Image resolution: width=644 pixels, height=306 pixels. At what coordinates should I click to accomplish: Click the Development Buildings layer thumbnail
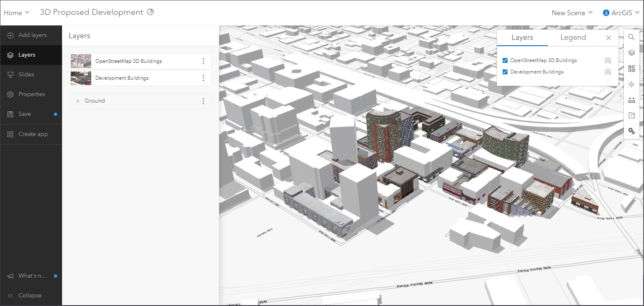[81, 78]
